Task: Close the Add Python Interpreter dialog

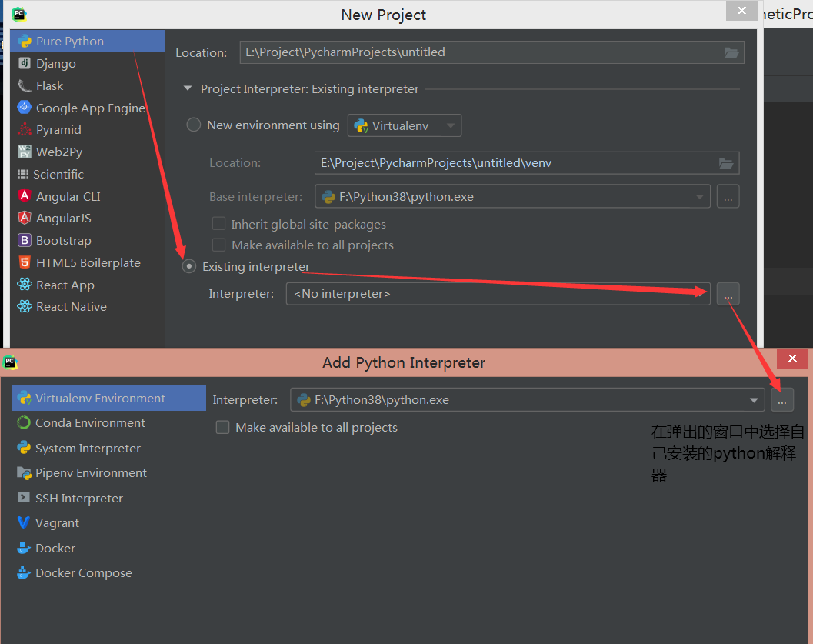Action: pyautogui.click(x=792, y=358)
